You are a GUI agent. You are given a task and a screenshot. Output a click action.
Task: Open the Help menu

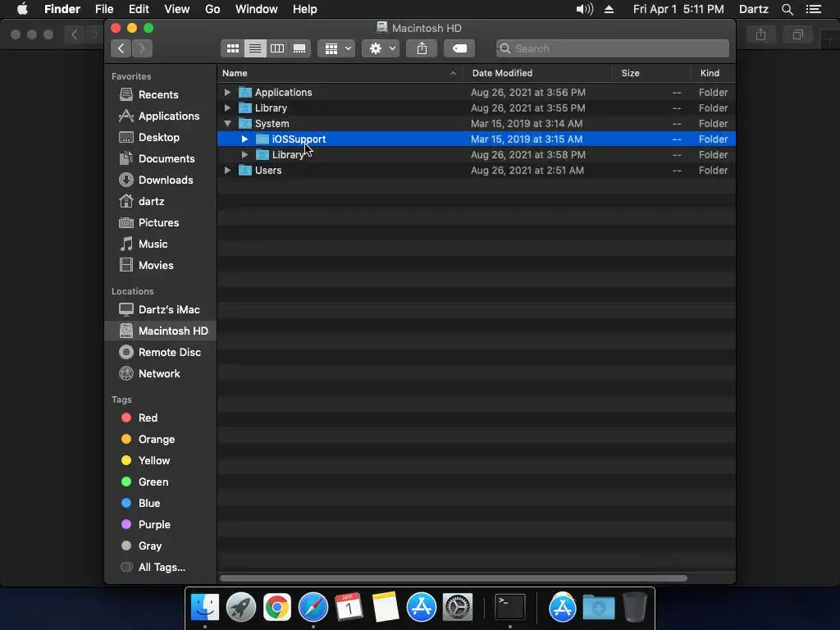(x=305, y=9)
